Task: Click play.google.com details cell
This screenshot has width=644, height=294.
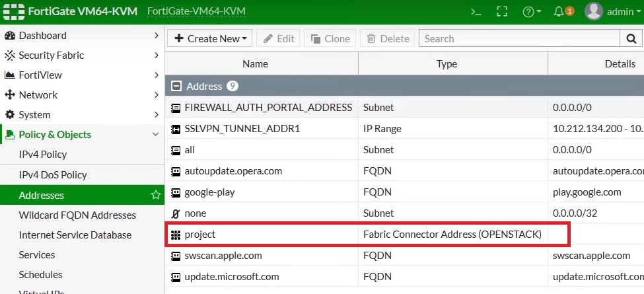Action: (x=587, y=192)
